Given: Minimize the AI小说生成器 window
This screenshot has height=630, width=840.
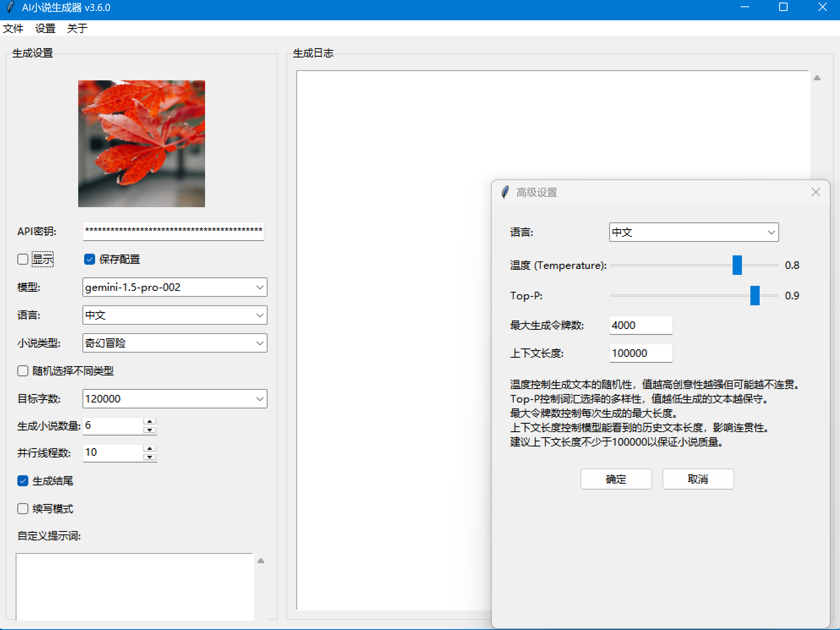Looking at the screenshot, I should point(745,7).
